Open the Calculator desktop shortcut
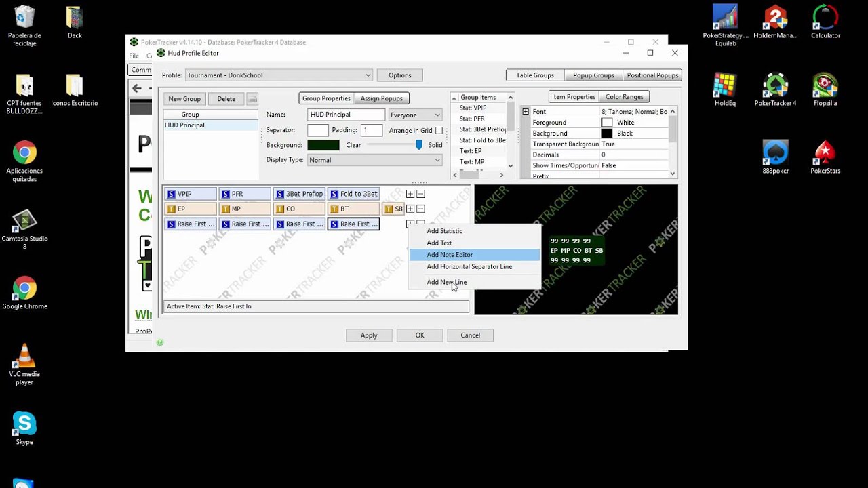Image resolution: width=868 pixels, height=488 pixels. point(825,22)
